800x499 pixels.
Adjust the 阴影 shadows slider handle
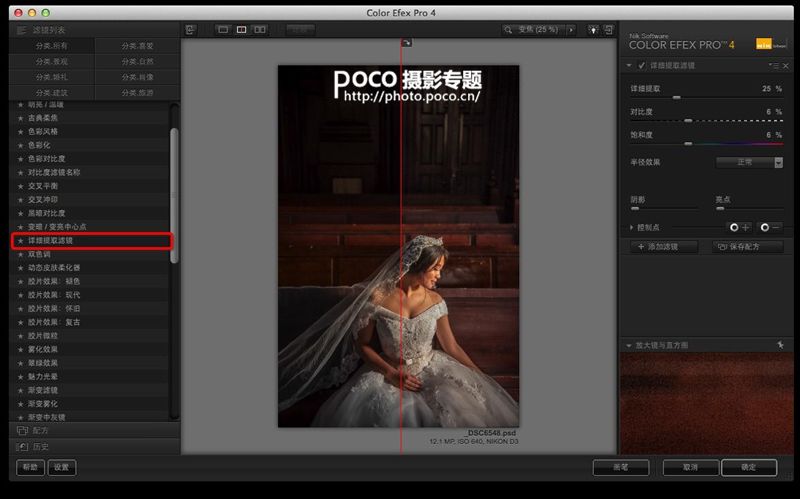point(635,209)
